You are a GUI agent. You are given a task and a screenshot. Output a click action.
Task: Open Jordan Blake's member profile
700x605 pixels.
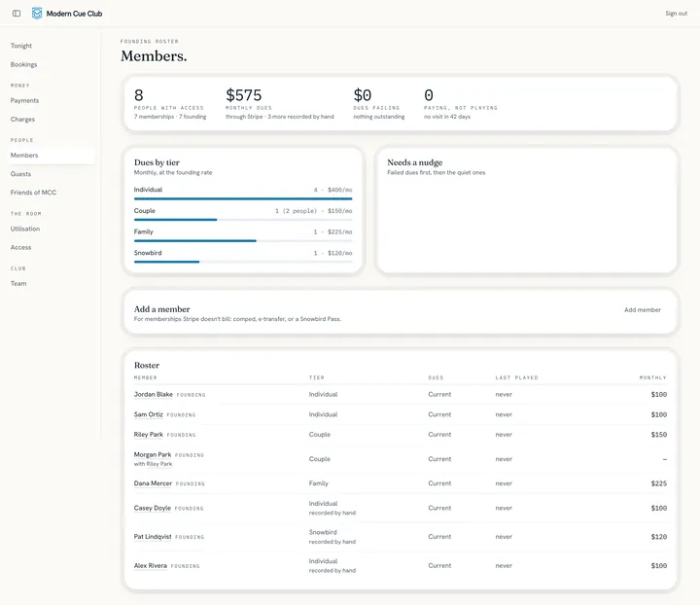coord(154,394)
